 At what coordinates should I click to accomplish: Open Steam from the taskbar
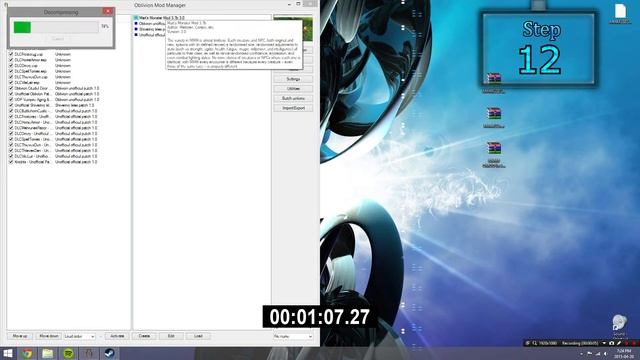click(x=109, y=353)
